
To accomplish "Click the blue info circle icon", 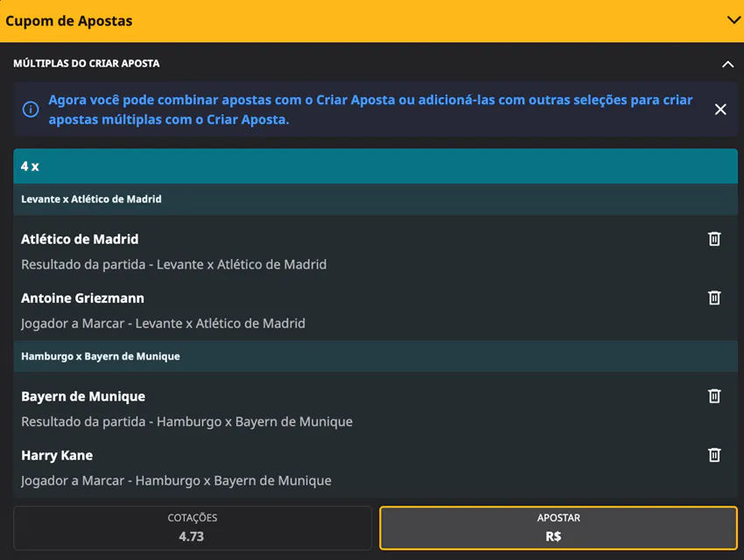I will coord(31,109).
